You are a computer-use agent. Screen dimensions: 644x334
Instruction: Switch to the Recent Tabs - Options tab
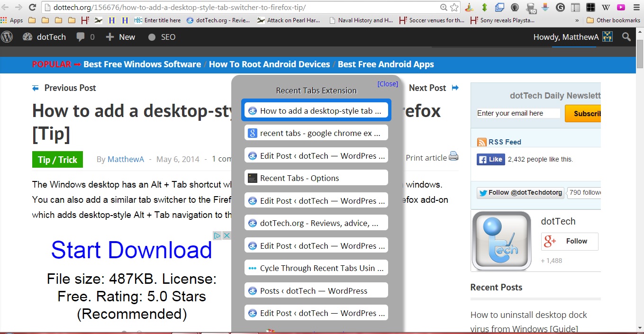click(316, 178)
